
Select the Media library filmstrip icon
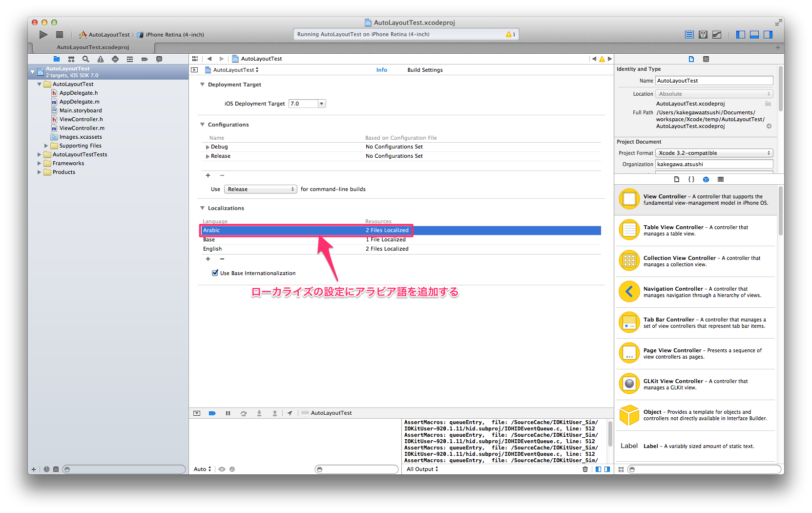click(721, 179)
